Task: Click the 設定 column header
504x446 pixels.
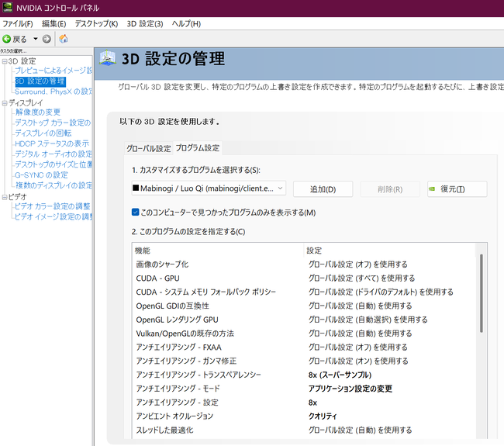Action: [x=389, y=251]
